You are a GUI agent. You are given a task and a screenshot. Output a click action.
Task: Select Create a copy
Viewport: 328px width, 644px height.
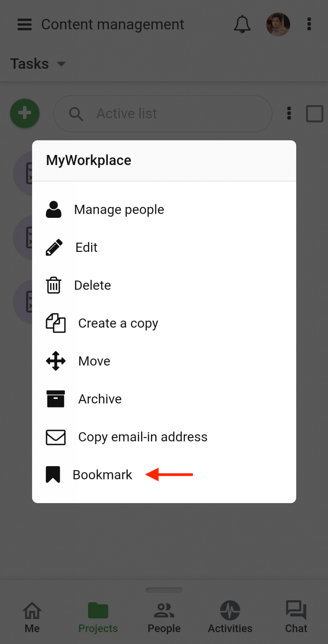pyautogui.click(x=164, y=323)
